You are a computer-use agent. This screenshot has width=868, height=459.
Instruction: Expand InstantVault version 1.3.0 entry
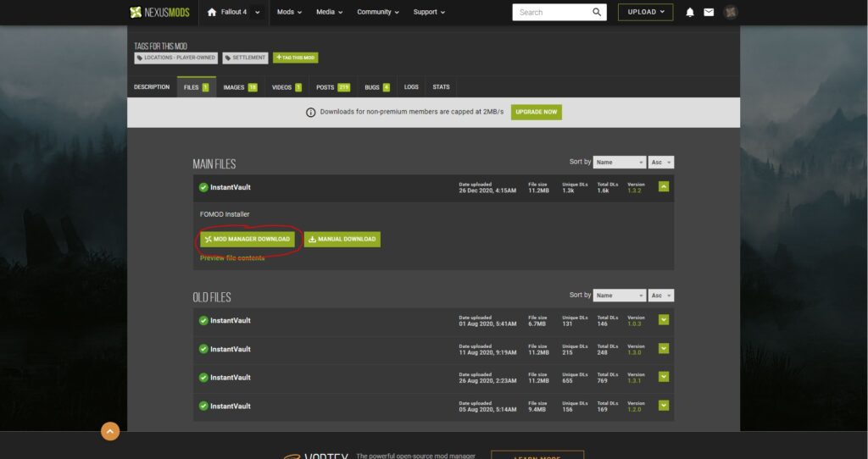pos(664,348)
